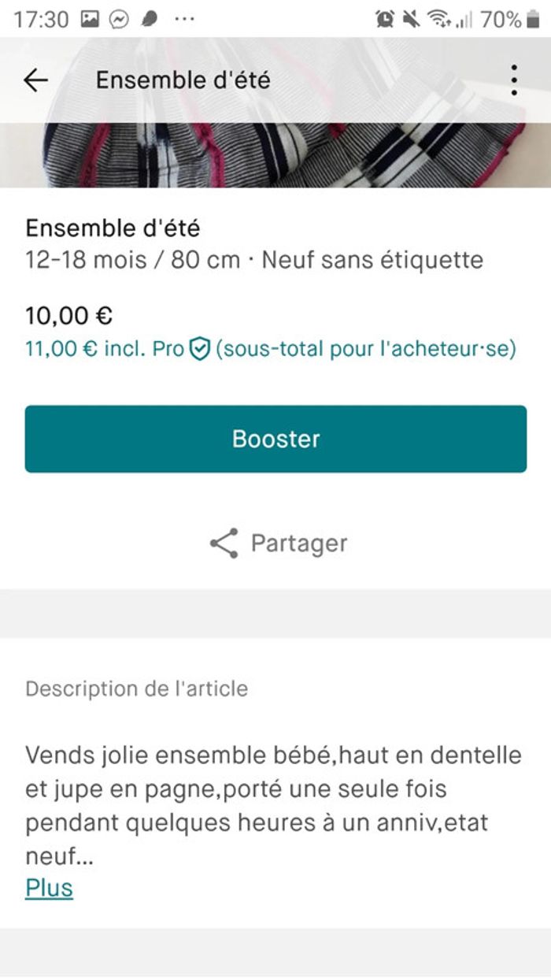Tap the share icon next to Partager
The image size is (551, 980).
point(223,541)
